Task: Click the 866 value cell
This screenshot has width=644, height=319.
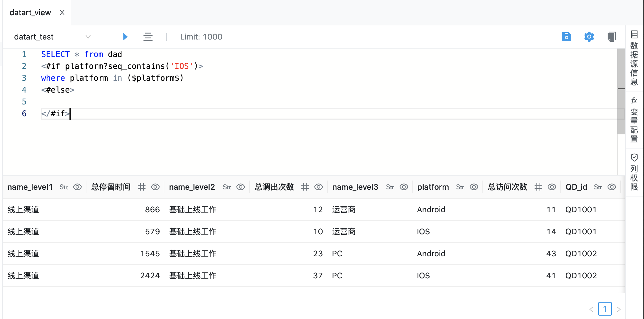Action: 153,209
